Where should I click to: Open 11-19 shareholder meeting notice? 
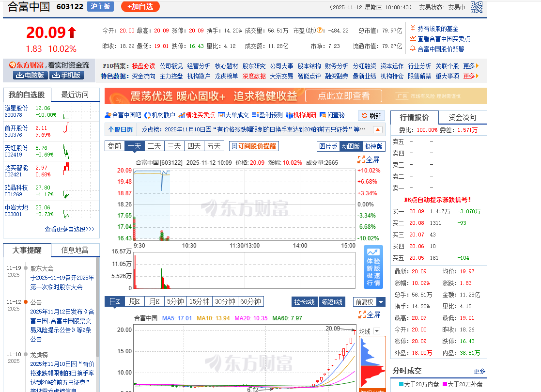coord(62,282)
